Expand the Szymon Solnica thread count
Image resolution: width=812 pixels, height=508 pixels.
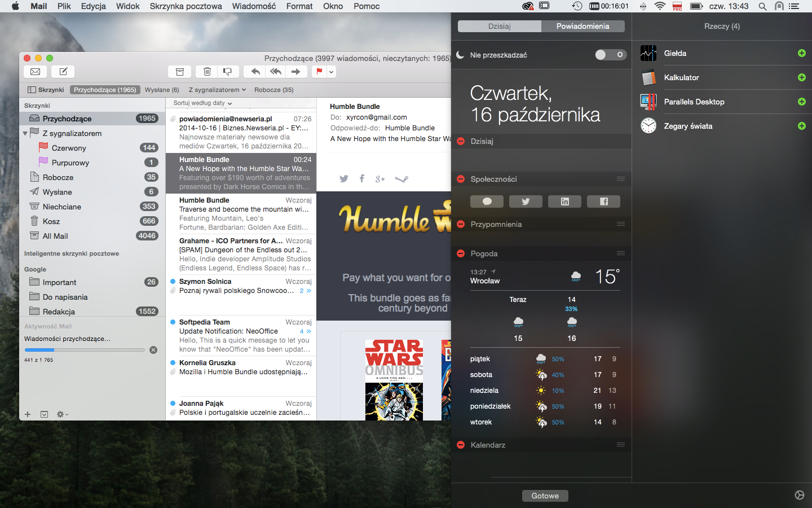pyautogui.click(x=305, y=291)
